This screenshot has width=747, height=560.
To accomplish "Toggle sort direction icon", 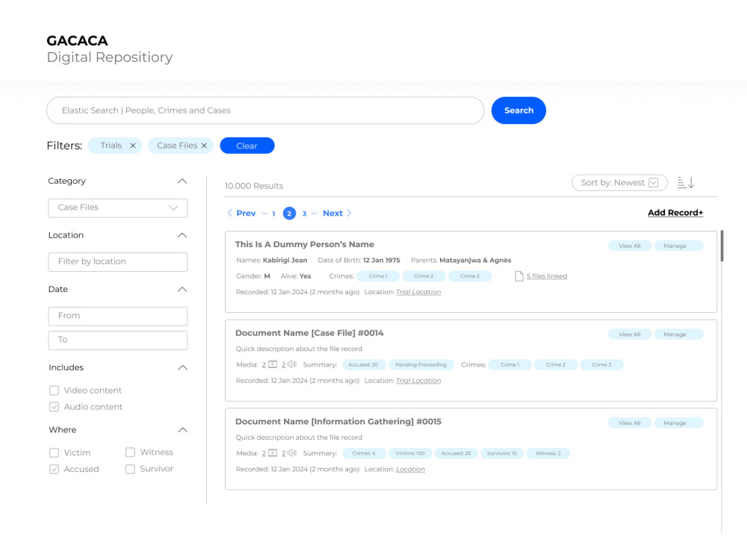I will tap(686, 183).
